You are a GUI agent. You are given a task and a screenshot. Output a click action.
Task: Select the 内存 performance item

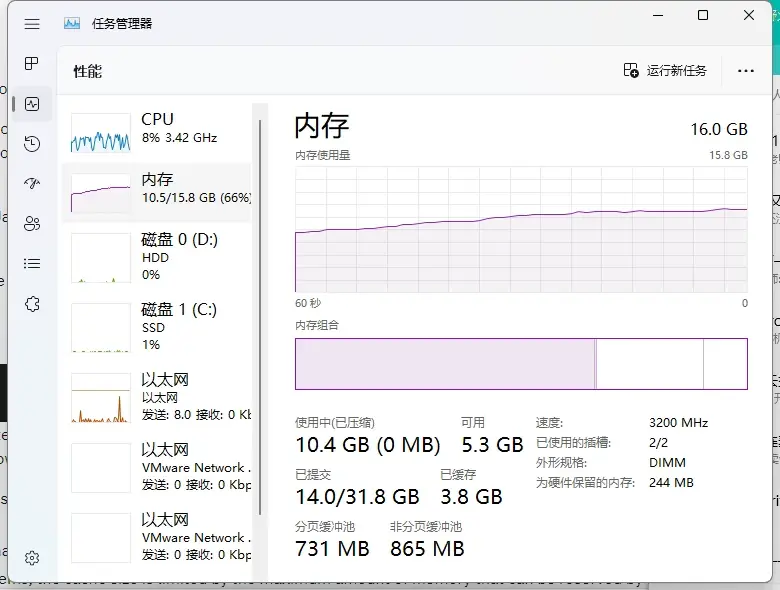(157, 193)
